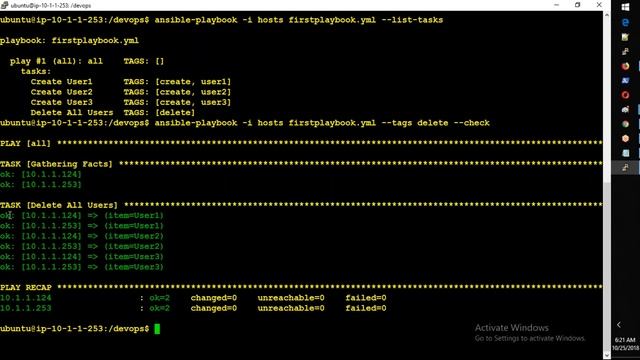Open the blue app icon below Firefox
The height and width of the screenshot is (360, 640).
tap(625, 81)
